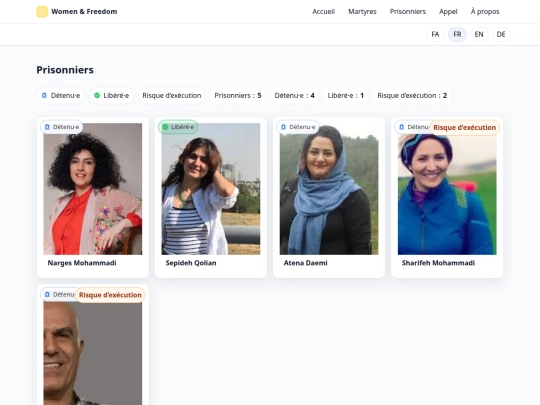This screenshot has height=405, width=540.
Task: Open Sepideh Qolian's photo
Action: [x=211, y=189]
